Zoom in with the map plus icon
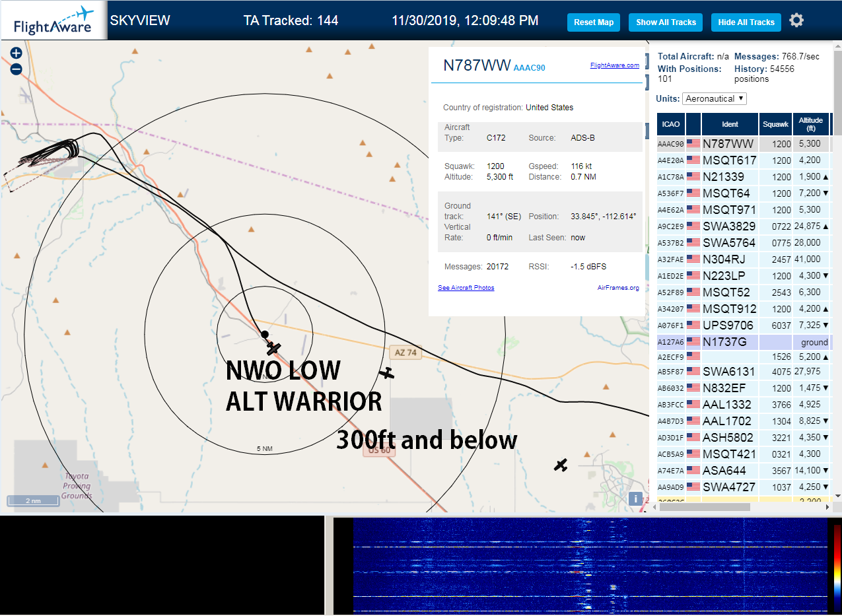 [16, 53]
